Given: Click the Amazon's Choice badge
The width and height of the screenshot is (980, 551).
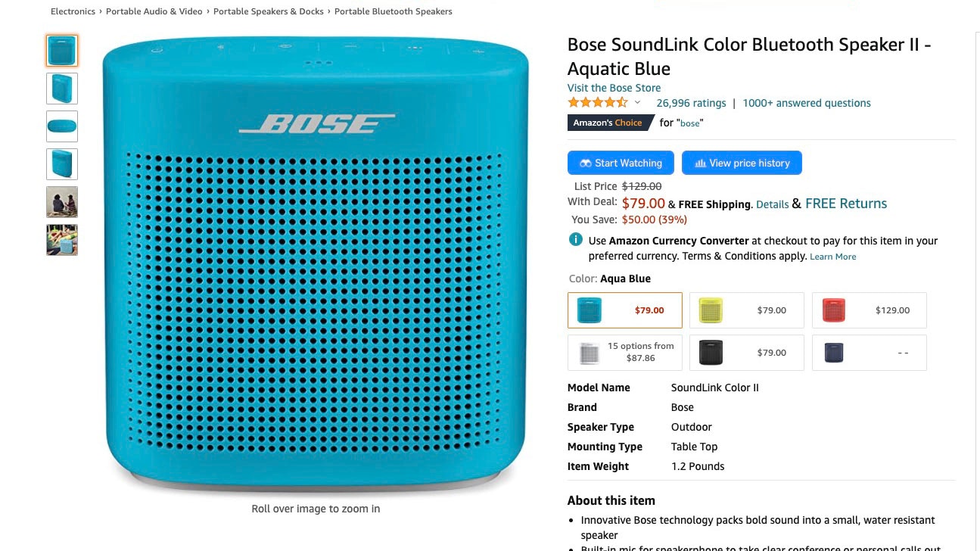Looking at the screenshot, I should coord(608,123).
